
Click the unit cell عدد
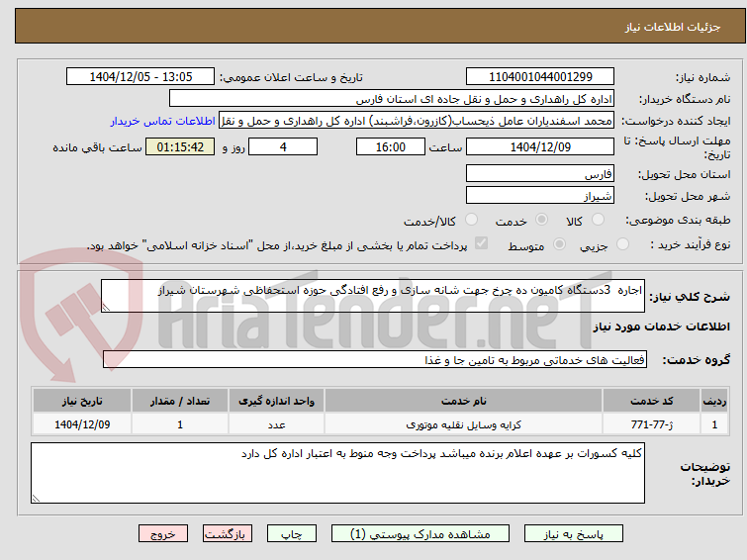(276, 424)
